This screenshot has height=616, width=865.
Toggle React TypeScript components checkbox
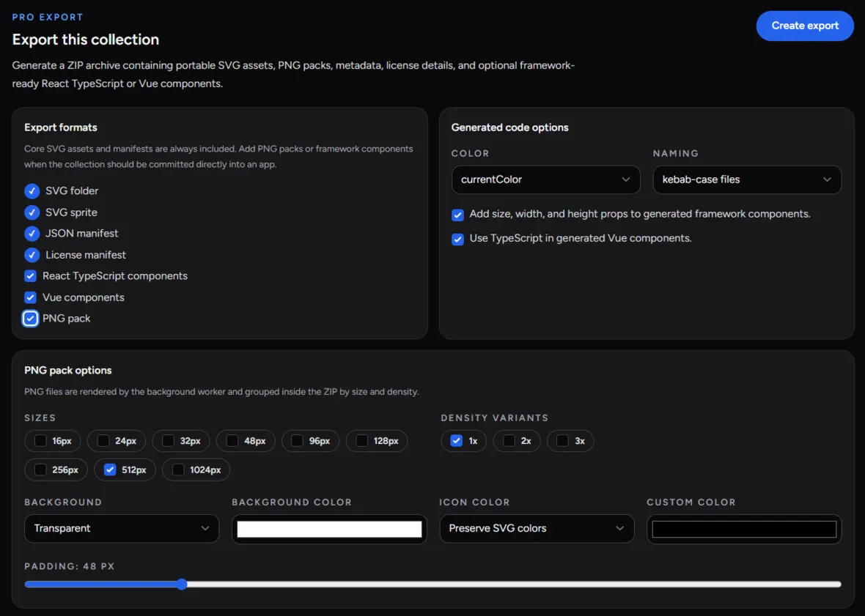pyautogui.click(x=30, y=276)
